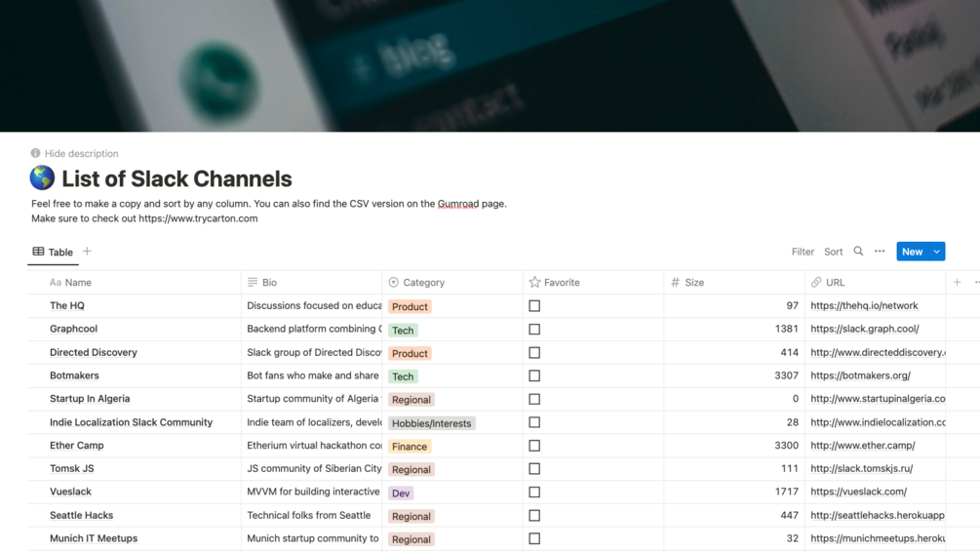
Task: Click the info icon next to Hide description
Action: (x=36, y=153)
